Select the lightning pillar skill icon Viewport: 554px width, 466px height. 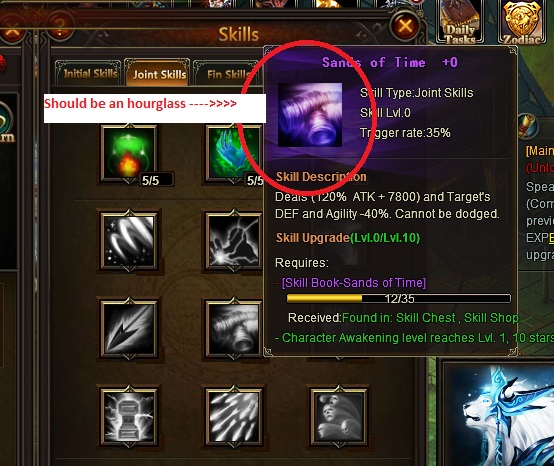129,416
